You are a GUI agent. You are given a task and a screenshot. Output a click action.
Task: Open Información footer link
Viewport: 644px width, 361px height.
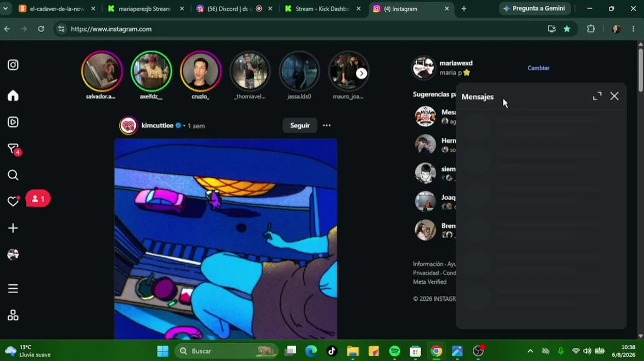click(428, 264)
